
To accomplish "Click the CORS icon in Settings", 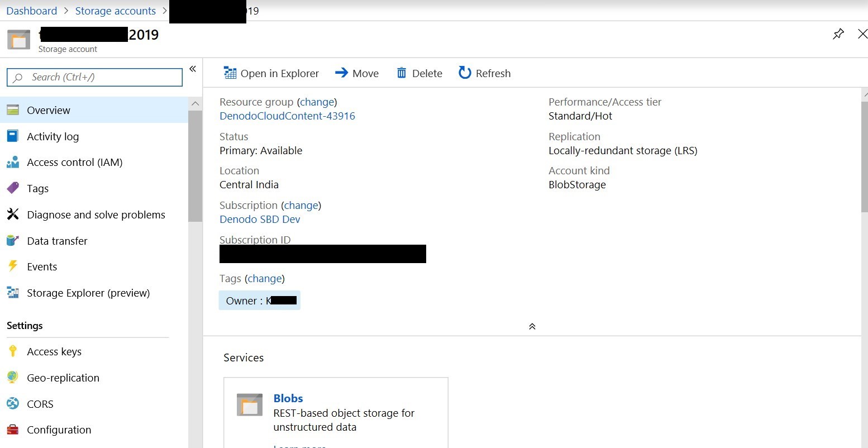I will [x=13, y=403].
